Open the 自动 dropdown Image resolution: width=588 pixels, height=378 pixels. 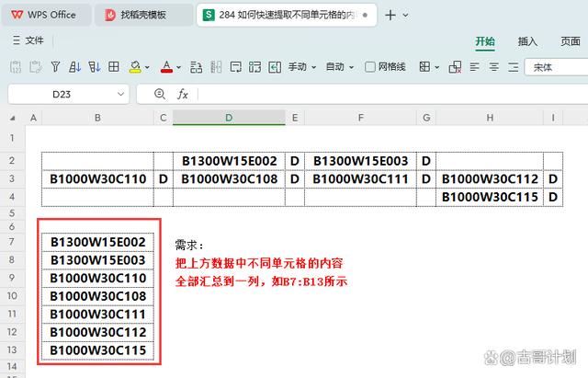click(340, 67)
